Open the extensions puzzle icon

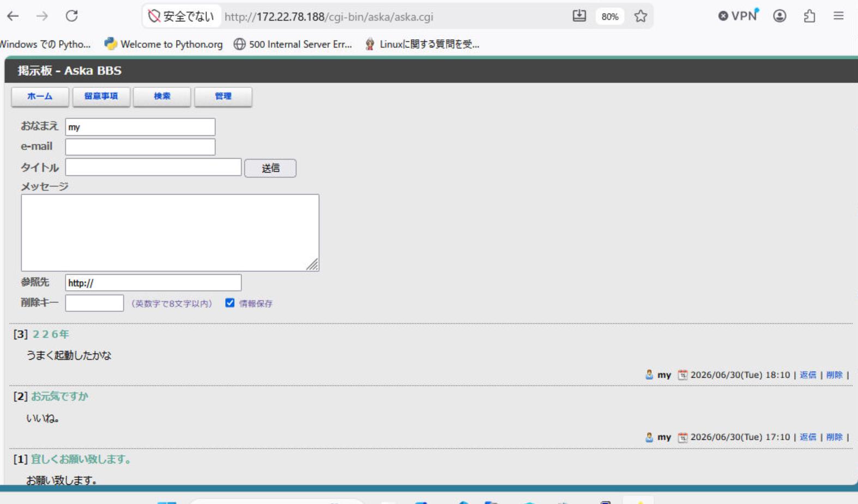809,16
